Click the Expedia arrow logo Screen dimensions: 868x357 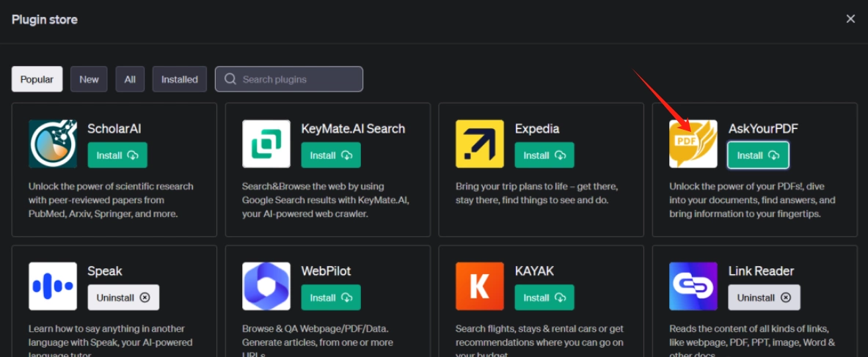click(x=480, y=144)
